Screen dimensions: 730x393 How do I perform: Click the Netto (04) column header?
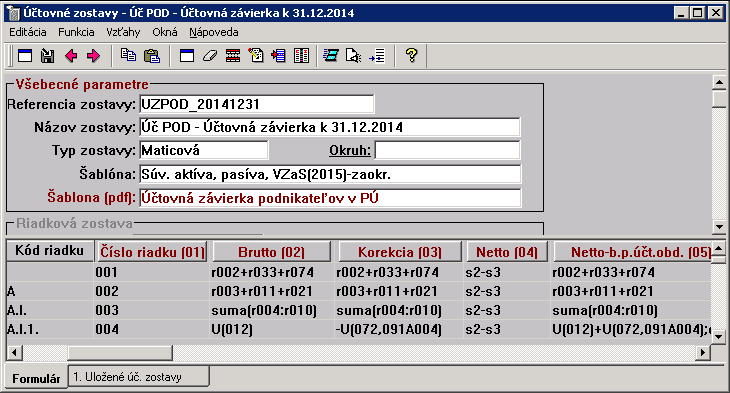click(507, 251)
